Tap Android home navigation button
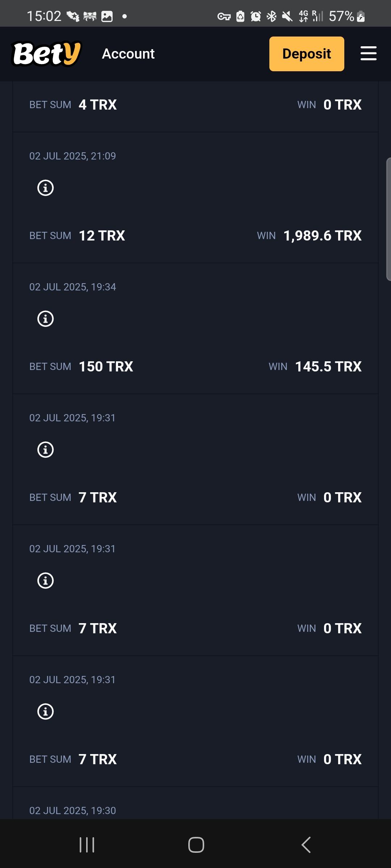The height and width of the screenshot is (868, 391). [196, 845]
